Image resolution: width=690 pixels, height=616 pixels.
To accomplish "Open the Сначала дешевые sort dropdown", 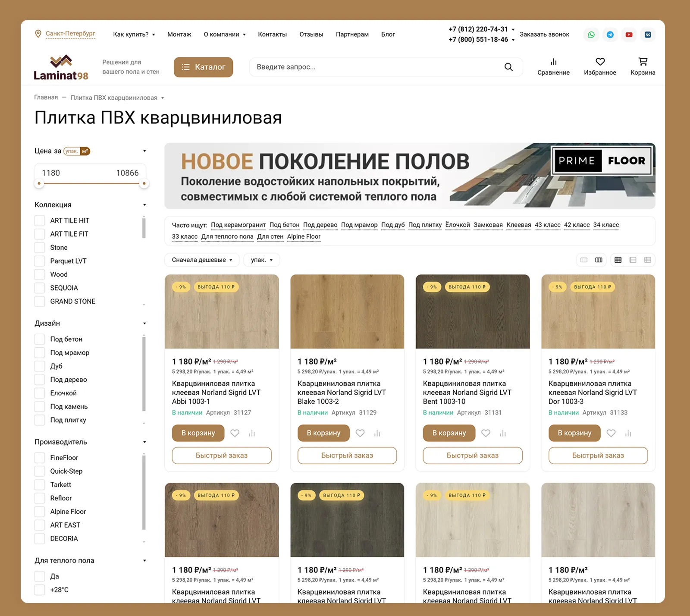I will click(x=202, y=260).
